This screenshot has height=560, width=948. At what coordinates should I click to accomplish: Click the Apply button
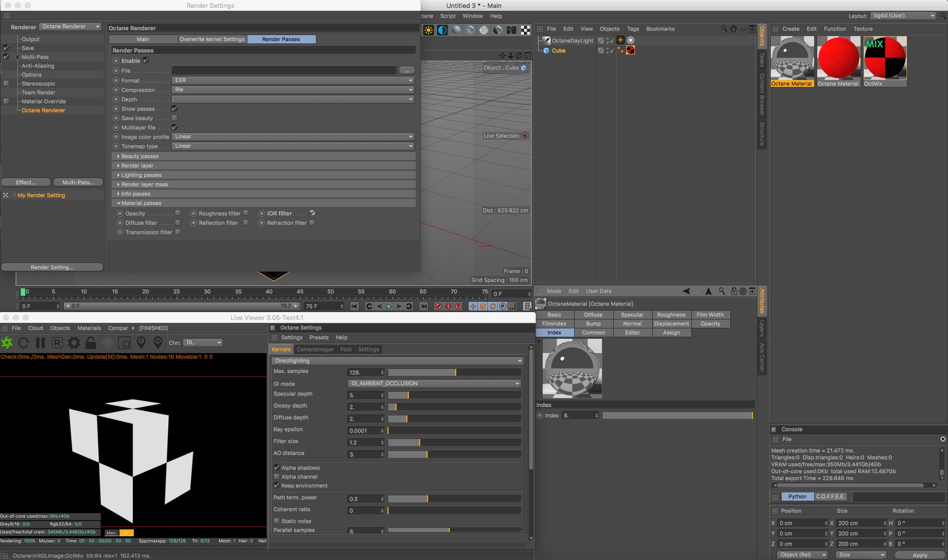click(x=919, y=555)
